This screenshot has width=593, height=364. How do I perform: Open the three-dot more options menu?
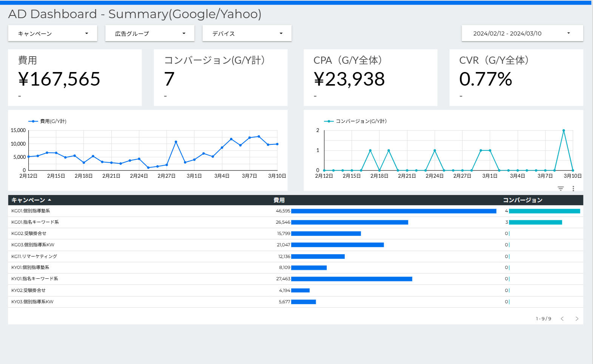[573, 188]
